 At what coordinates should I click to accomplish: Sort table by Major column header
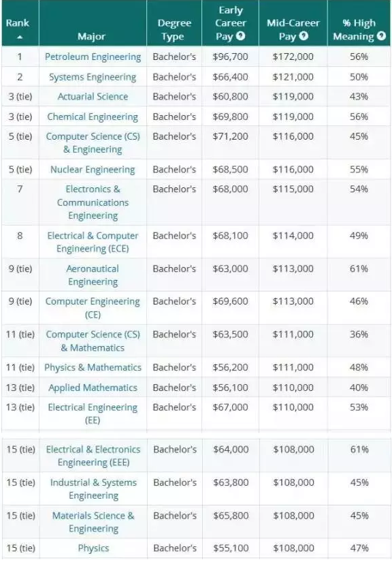pos(92,37)
